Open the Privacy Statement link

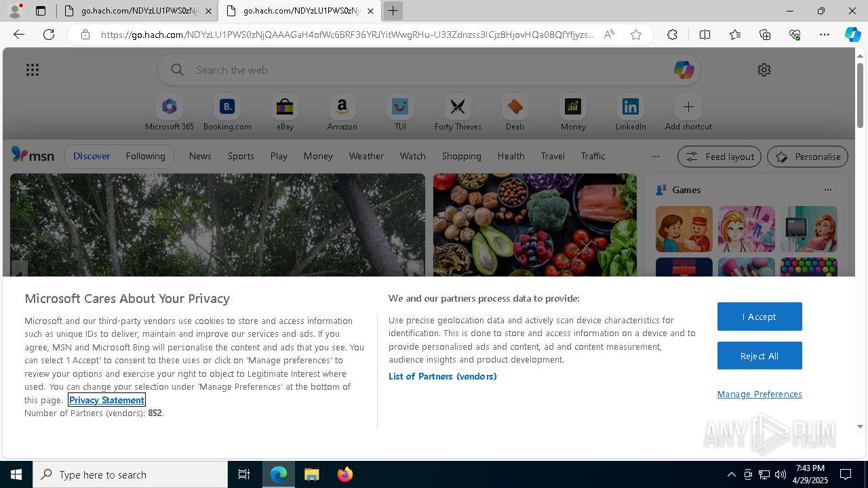[x=106, y=400]
